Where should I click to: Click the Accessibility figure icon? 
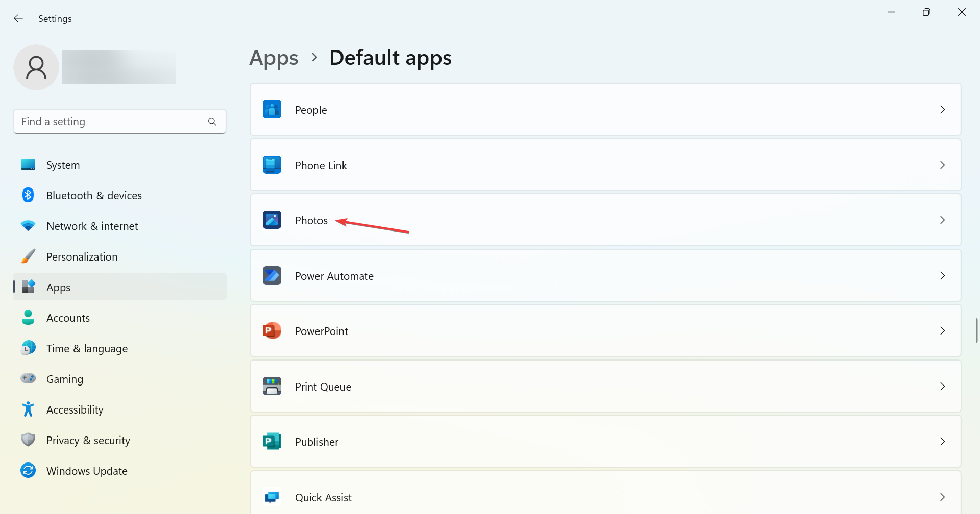click(x=28, y=409)
